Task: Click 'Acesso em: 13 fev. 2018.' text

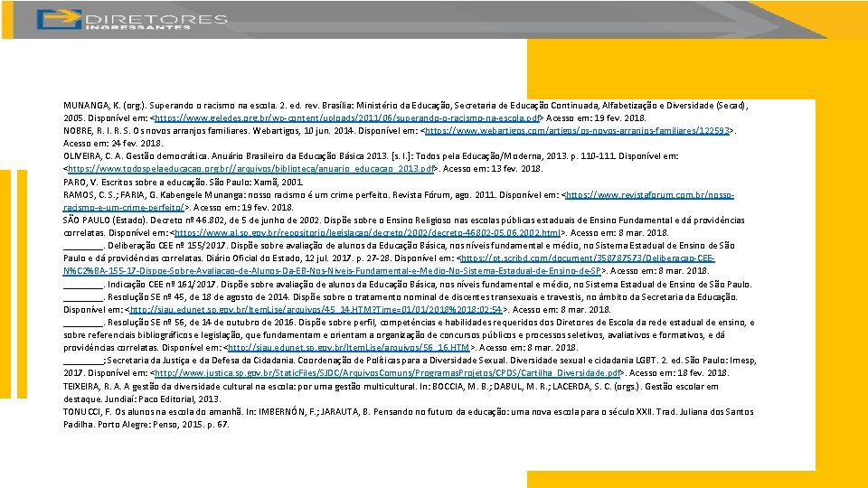Action: [493, 169]
